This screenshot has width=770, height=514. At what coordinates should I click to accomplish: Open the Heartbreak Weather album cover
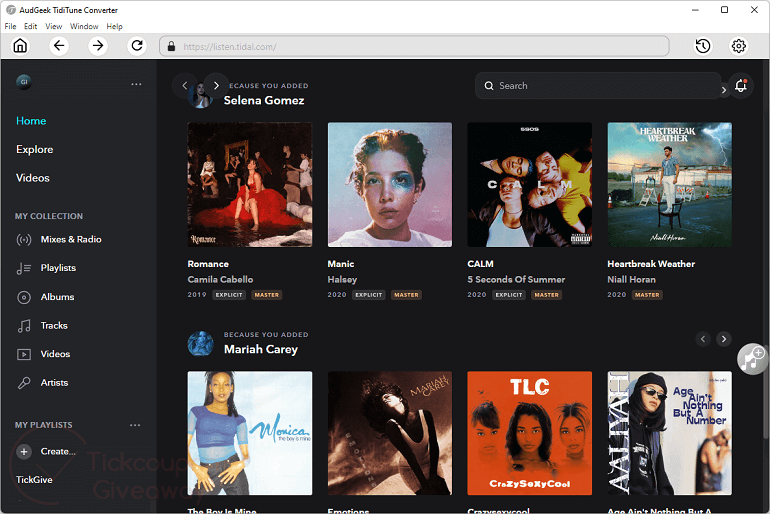tap(669, 185)
